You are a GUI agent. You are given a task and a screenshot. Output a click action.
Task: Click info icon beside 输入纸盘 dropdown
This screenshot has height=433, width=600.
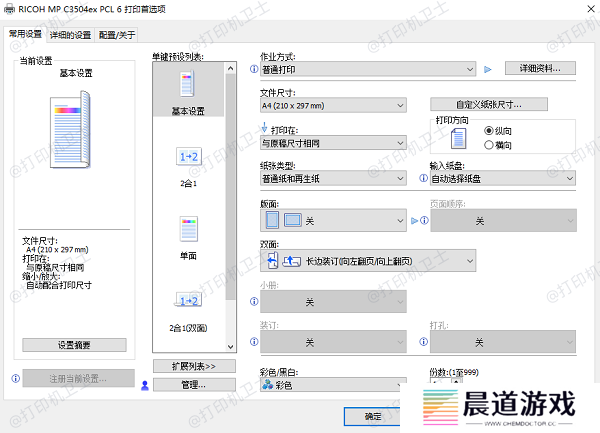point(423,178)
